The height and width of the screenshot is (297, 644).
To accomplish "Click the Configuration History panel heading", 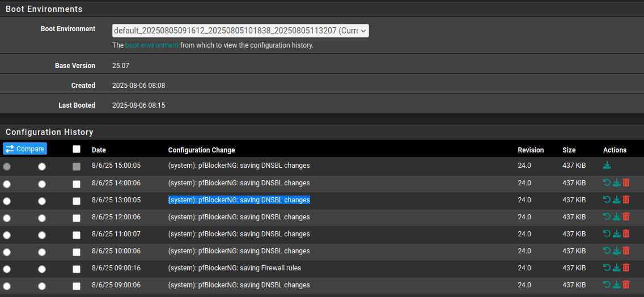I will [49, 132].
